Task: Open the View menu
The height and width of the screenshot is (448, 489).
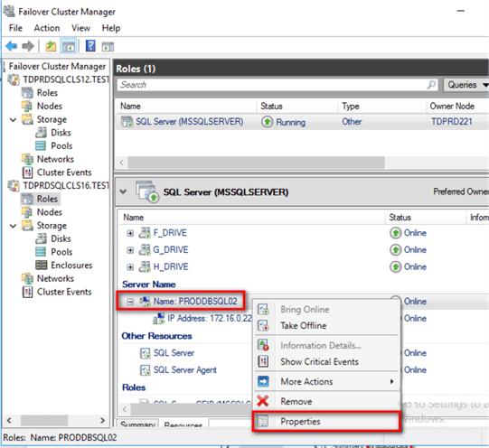Action: pos(80,28)
